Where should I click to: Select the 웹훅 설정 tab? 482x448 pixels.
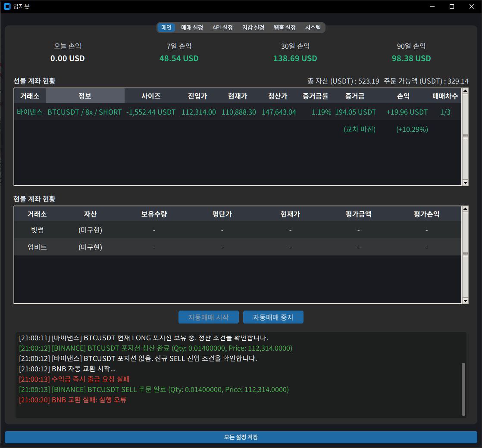(x=285, y=28)
